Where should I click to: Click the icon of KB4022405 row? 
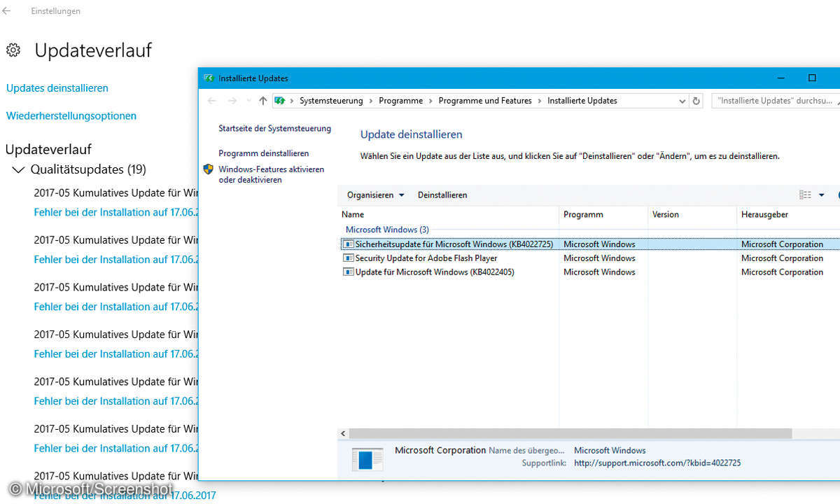click(x=349, y=272)
